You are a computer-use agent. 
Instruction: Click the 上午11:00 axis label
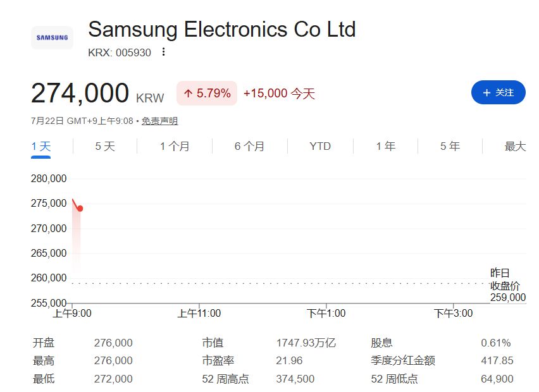199,314
